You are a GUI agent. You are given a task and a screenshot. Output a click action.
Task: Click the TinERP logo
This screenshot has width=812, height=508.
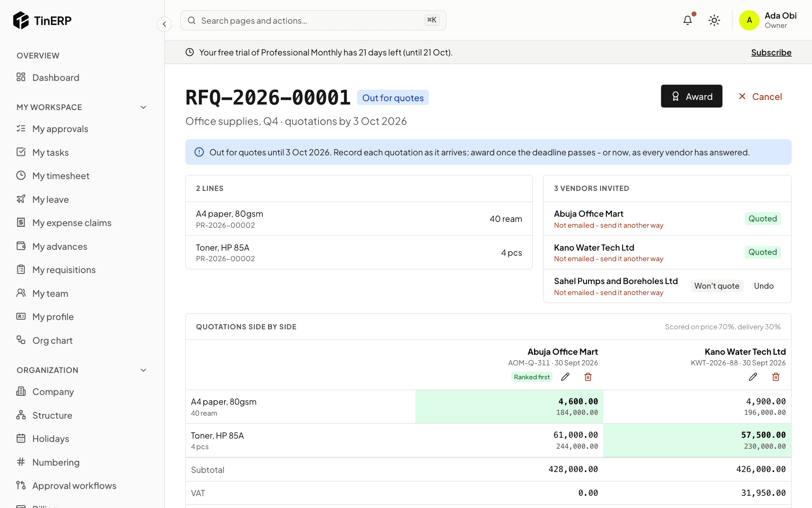[42, 20]
